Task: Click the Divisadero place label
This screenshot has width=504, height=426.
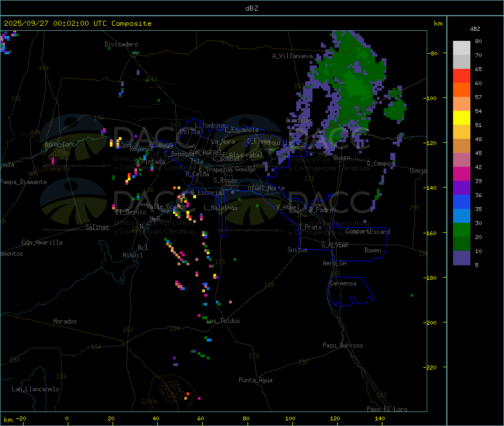Action: point(121,44)
